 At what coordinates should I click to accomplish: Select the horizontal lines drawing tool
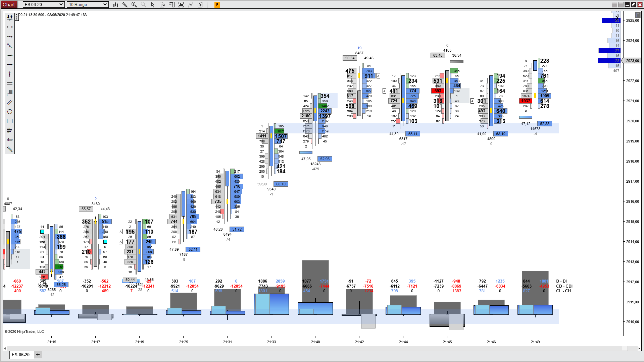tap(10, 83)
